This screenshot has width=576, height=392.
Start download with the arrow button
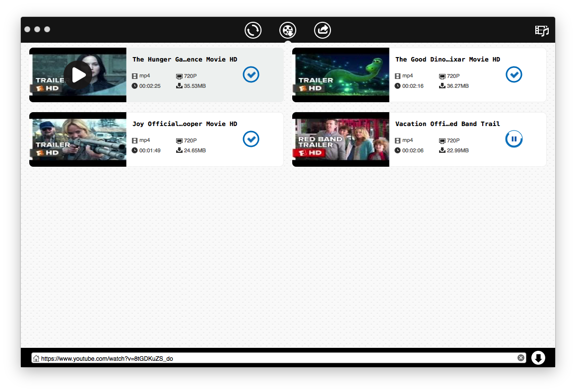pyautogui.click(x=538, y=358)
